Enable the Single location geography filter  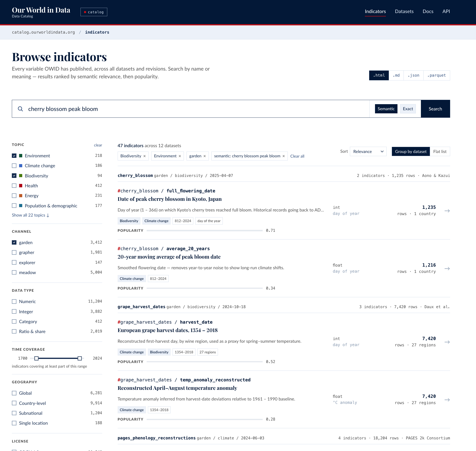14,423
